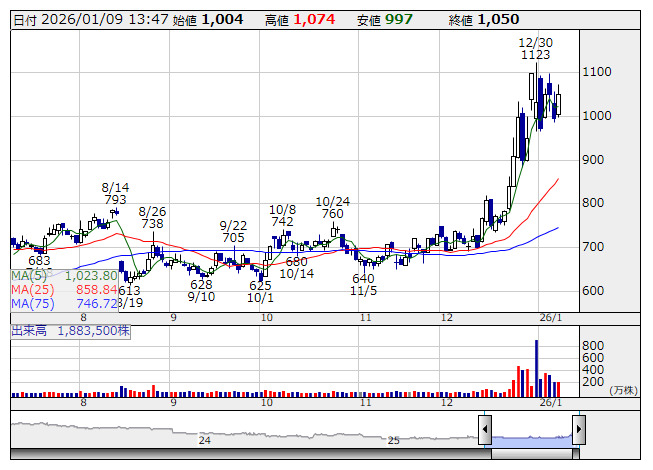
Task: Click the left arrow range handle
Action: pyautogui.click(x=485, y=431)
